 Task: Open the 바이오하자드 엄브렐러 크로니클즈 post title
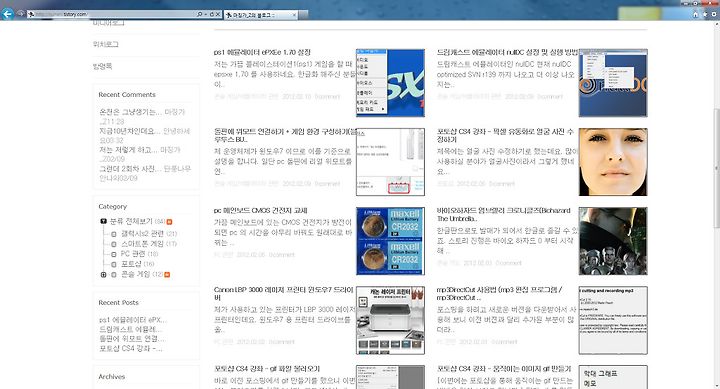(503, 214)
